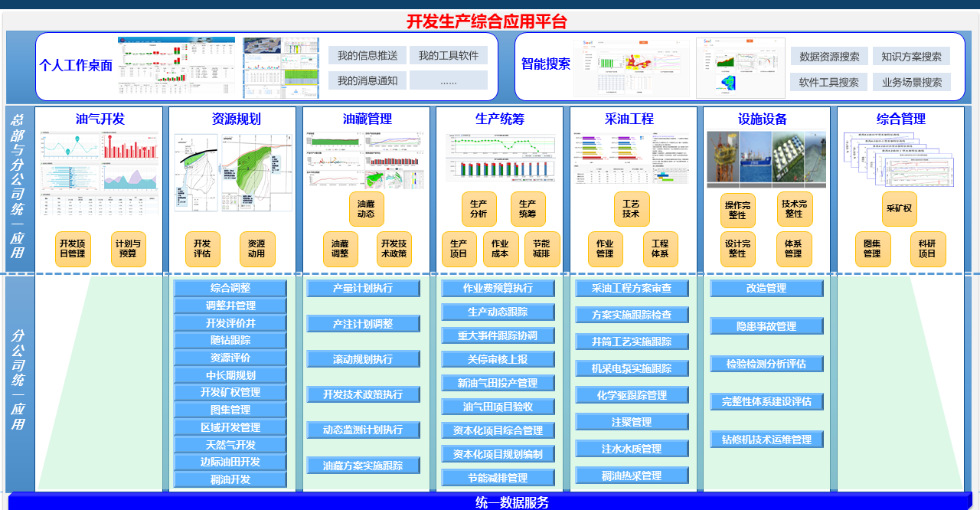Screen dimensions: 980x510
Task: Open the 图集管理 yellow tile
Action: coord(872,249)
